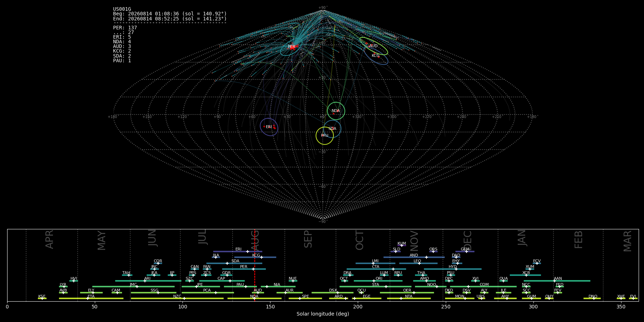
Task: Click the ERI radiant circle marker
Action: (269, 127)
